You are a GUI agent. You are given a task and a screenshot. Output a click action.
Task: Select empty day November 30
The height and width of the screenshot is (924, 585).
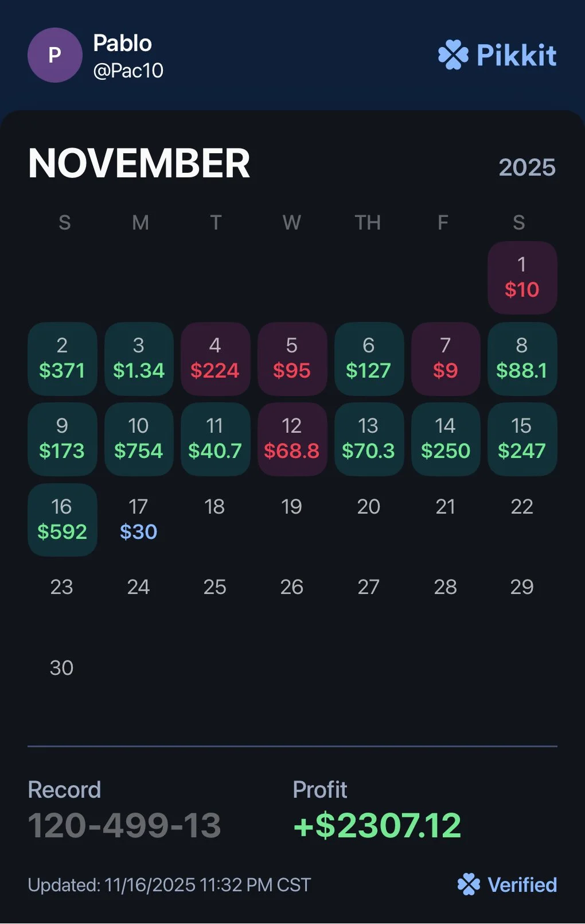[62, 667]
